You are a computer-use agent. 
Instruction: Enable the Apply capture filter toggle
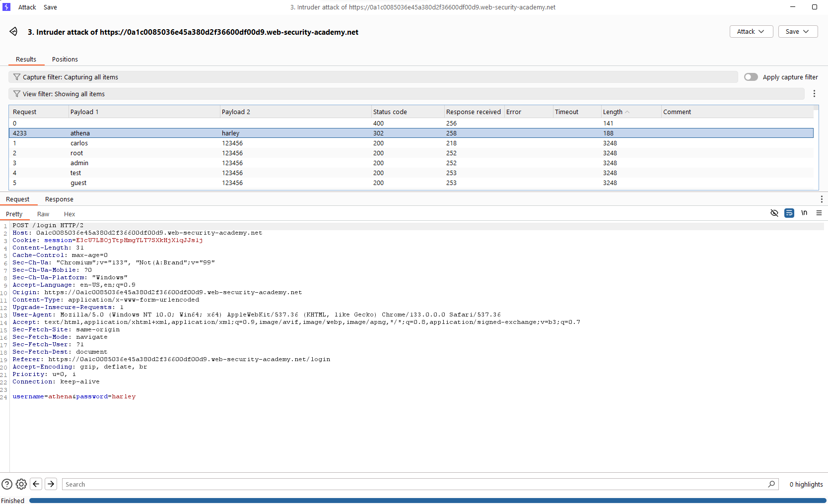coord(751,77)
